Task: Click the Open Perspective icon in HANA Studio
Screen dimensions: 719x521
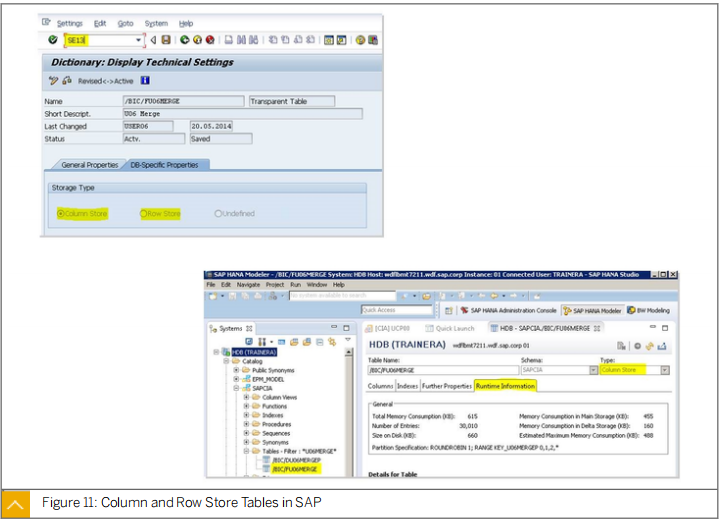Action: (448, 310)
